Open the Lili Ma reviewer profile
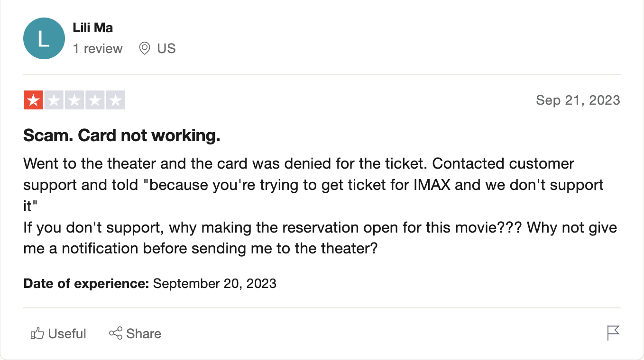This screenshot has width=644, height=360. point(93,28)
